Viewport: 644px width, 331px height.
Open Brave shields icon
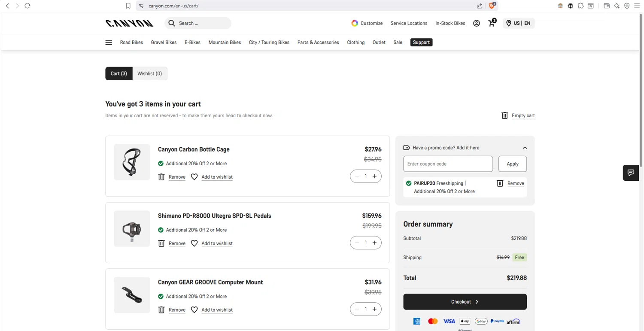pyautogui.click(x=492, y=6)
